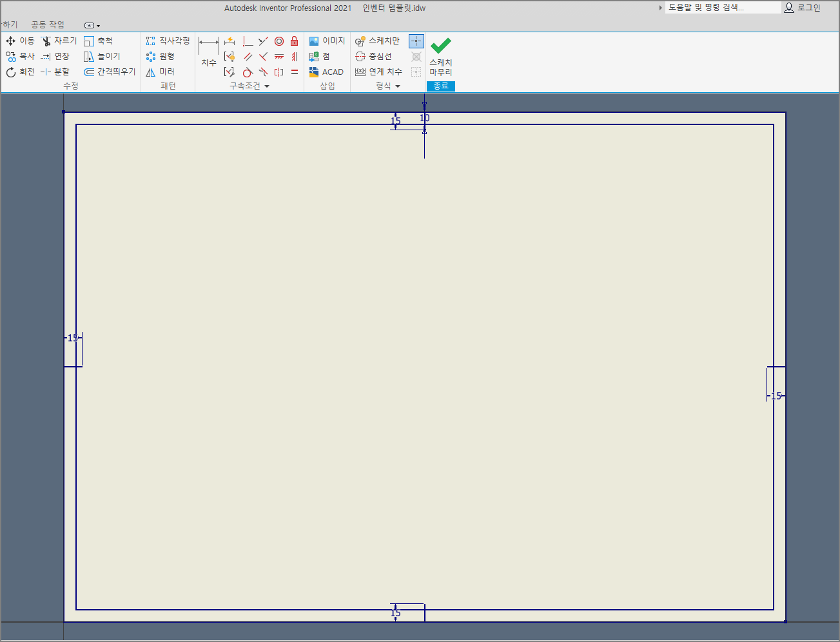840x642 pixels.
Task: Toggle 중심선 centerline format
Action: tap(373, 56)
